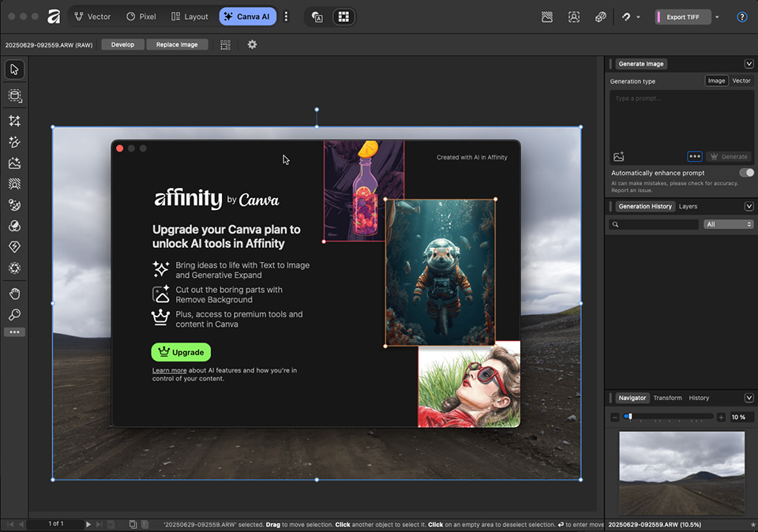Switch to the Layers tab

click(688, 206)
